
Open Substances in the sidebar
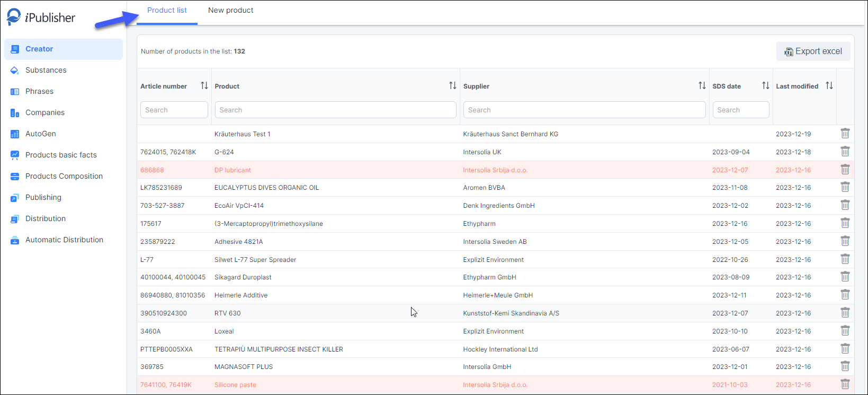[46, 70]
